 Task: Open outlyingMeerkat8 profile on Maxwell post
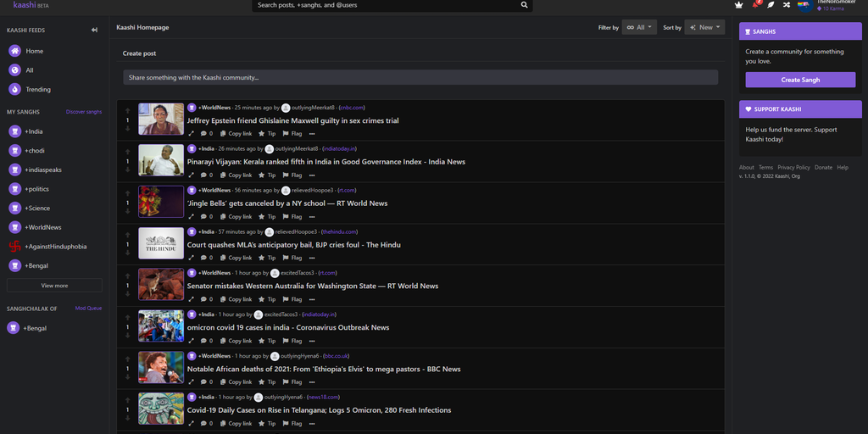pos(313,108)
